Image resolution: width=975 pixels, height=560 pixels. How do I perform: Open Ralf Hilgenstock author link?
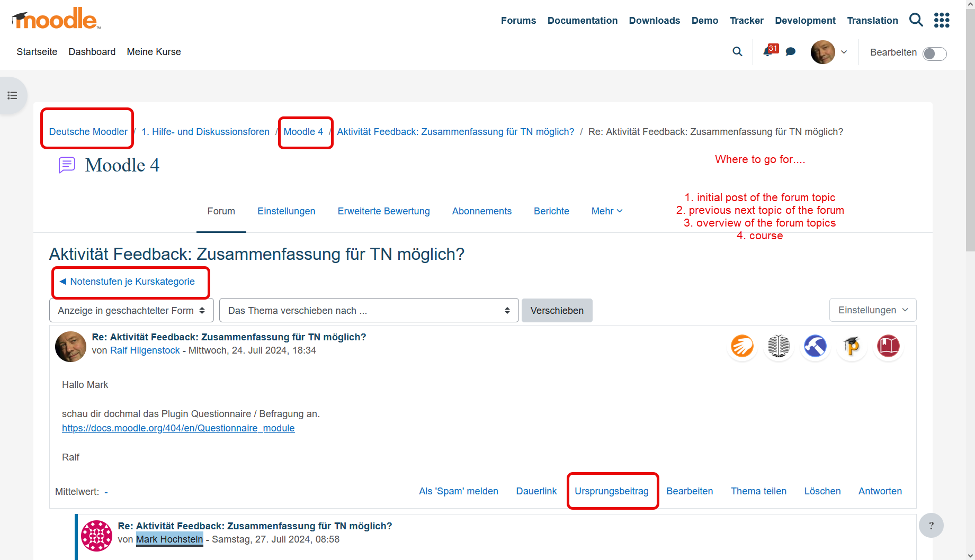click(145, 350)
